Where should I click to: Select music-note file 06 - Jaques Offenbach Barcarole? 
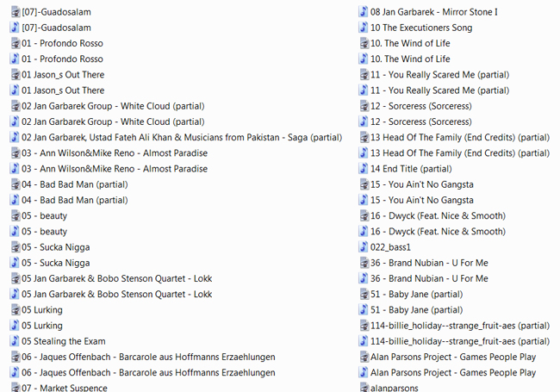pos(143,373)
